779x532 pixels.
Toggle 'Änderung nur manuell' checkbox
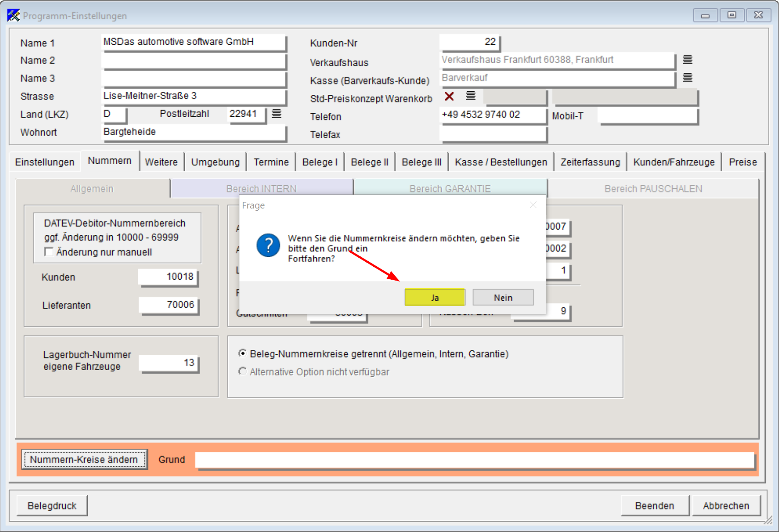49,252
